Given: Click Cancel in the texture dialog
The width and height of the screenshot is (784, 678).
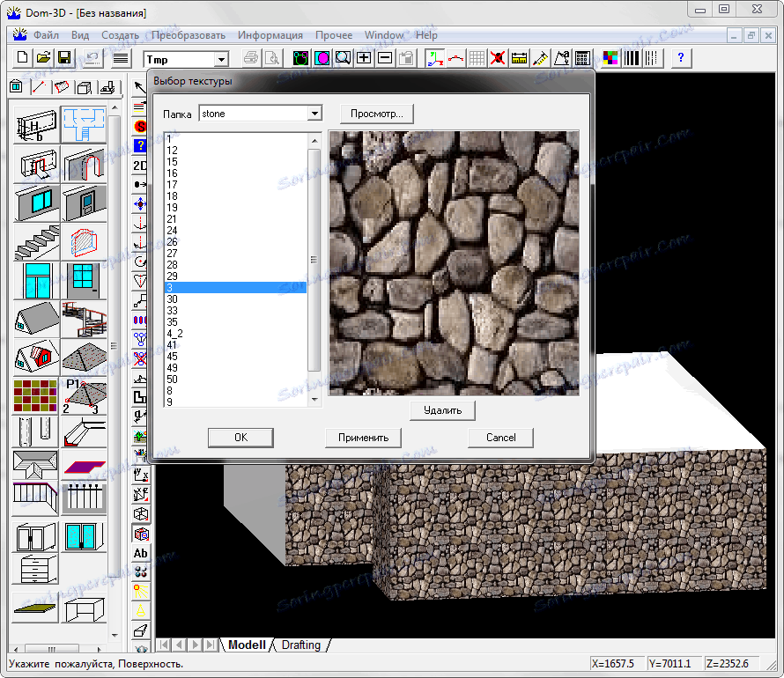Looking at the screenshot, I should tap(500, 437).
